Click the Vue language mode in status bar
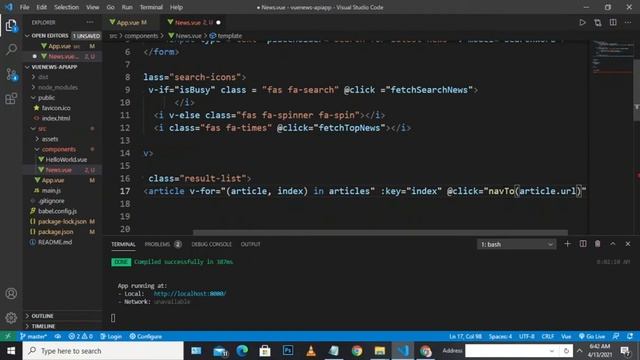 pyautogui.click(x=566, y=336)
